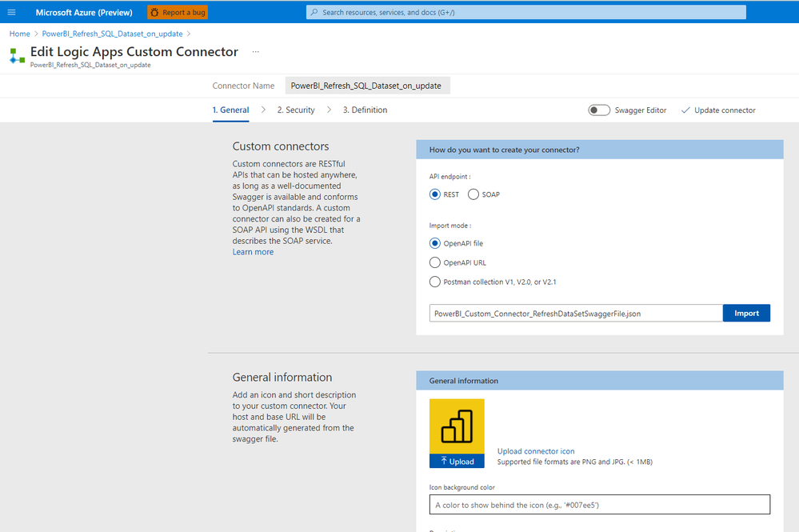Go to Home breadcrumb

pyautogui.click(x=20, y=34)
